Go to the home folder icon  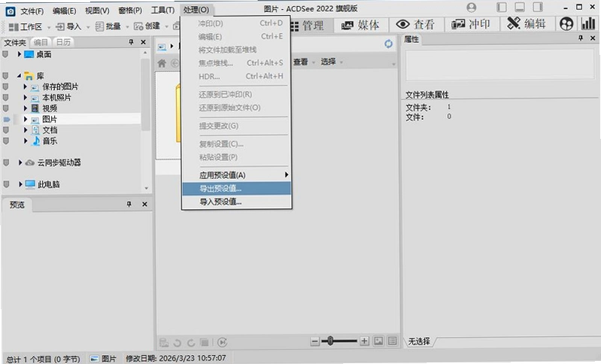pyautogui.click(x=162, y=63)
